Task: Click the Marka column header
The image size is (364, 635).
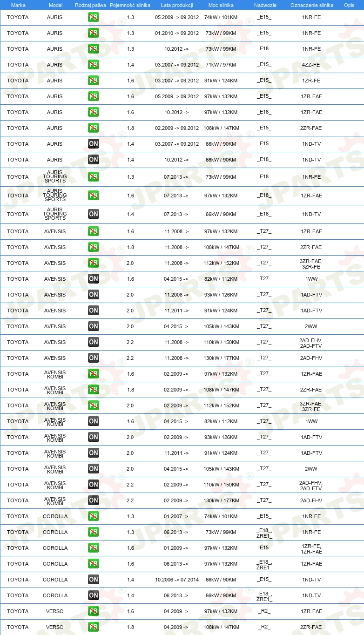Action: [18, 5]
